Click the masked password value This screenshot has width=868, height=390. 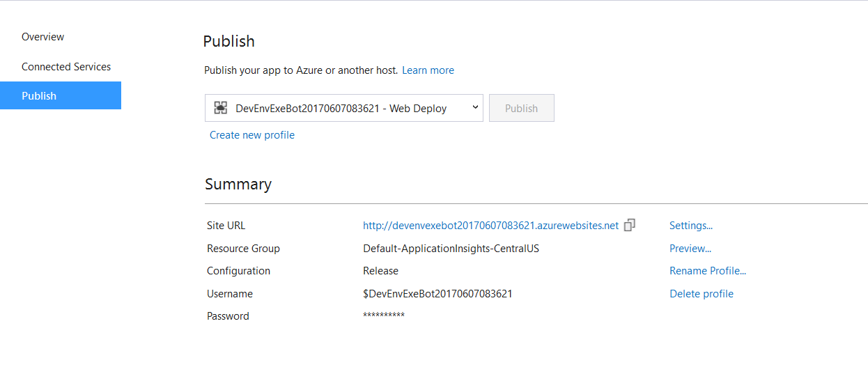384,316
